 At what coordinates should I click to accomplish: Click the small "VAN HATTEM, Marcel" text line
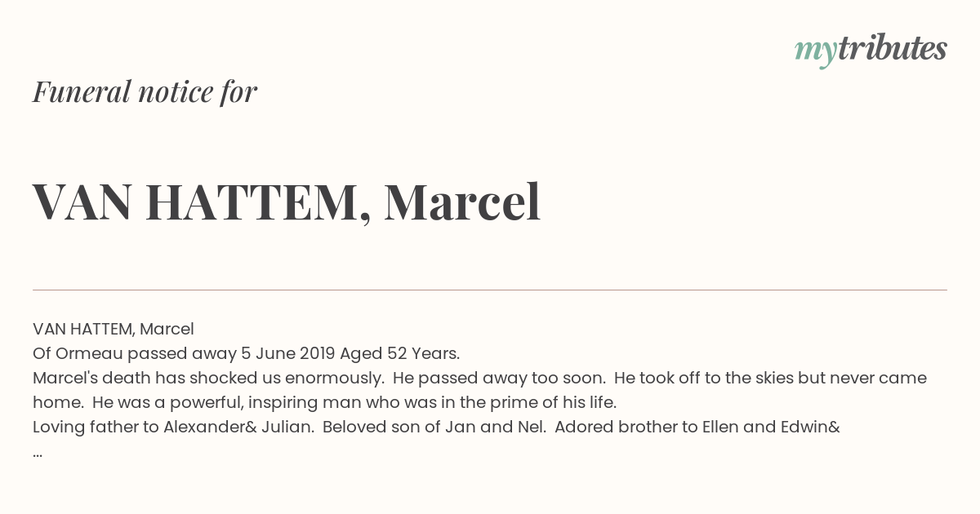pos(114,329)
